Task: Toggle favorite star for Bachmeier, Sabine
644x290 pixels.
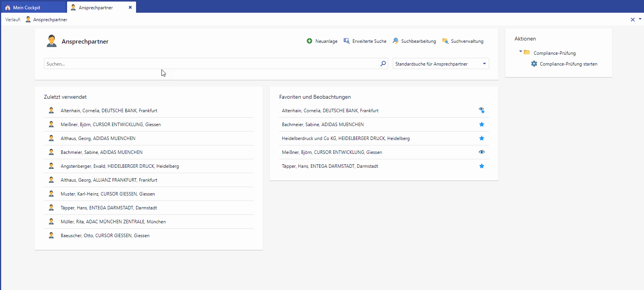Action: (481, 124)
